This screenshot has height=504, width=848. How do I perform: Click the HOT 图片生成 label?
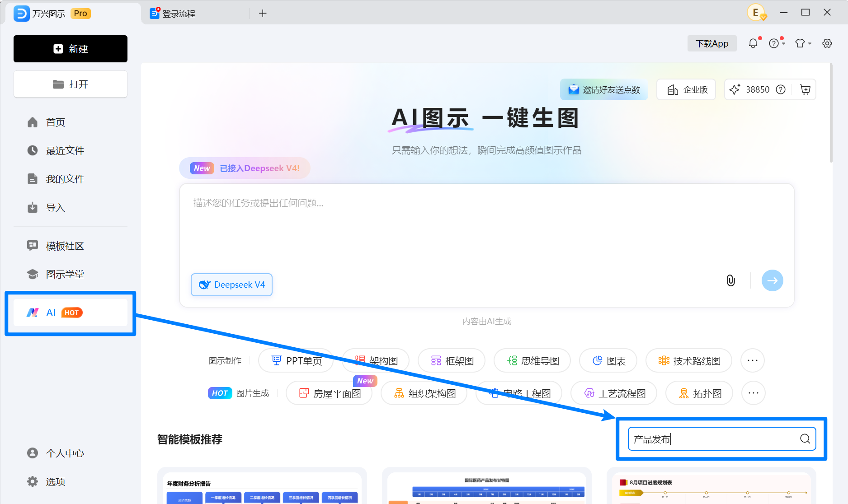[x=238, y=393]
